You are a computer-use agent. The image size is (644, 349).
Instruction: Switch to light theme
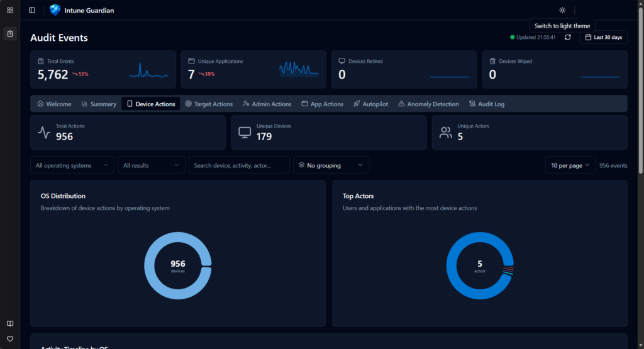(562, 10)
